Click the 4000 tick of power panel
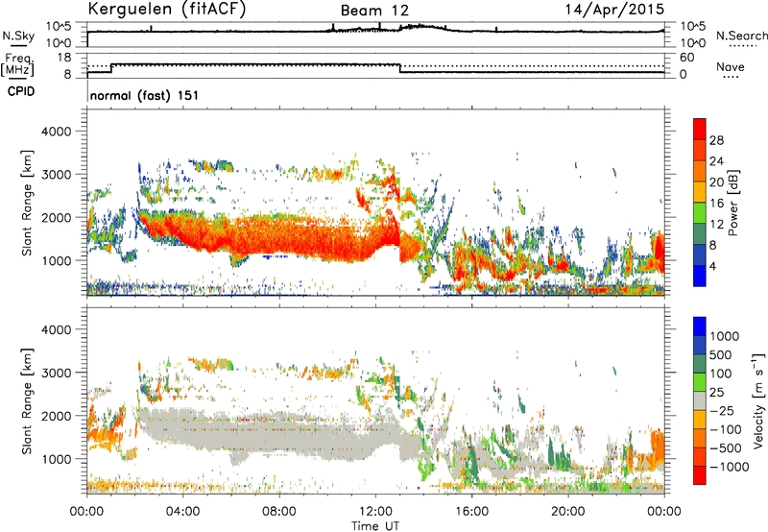768x532 pixels. click(56, 132)
